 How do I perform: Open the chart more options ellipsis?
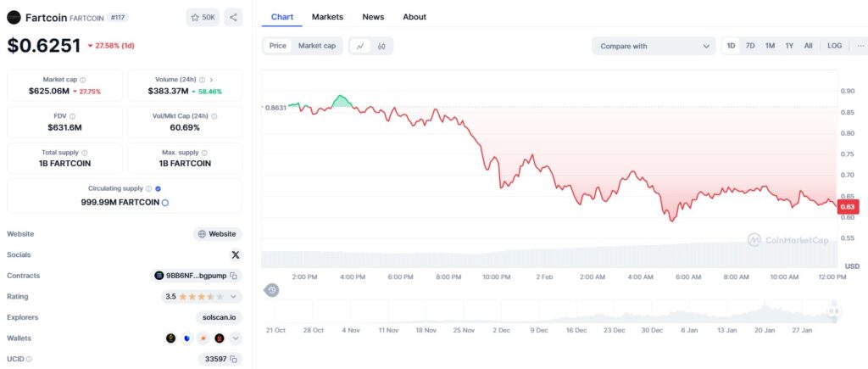pyautogui.click(x=861, y=46)
